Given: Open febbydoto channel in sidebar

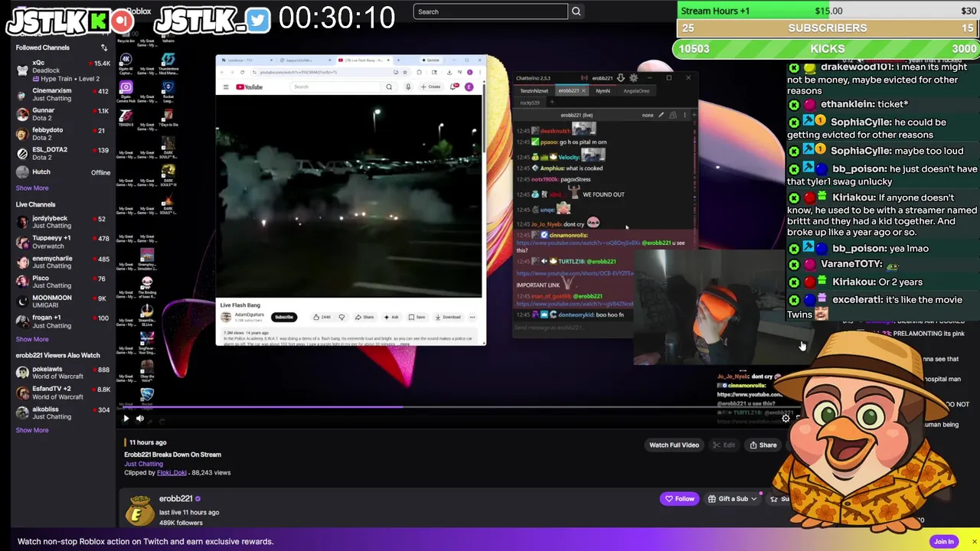Looking at the screenshot, I should point(63,134).
